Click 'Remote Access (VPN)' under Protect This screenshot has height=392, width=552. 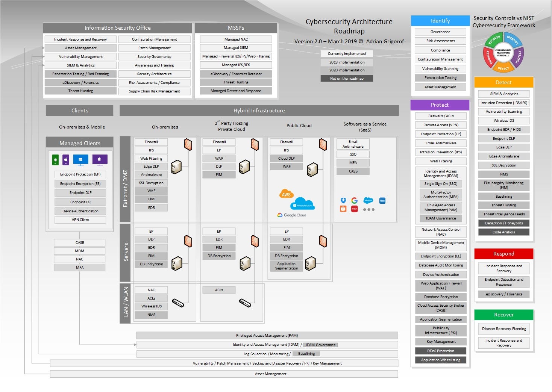click(x=441, y=125)
